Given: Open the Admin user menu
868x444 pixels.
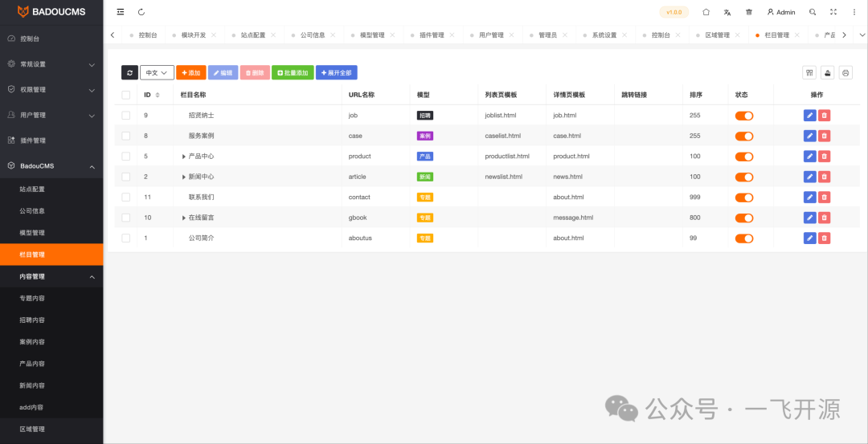Looking at the screenshot, I should coord(781,12).
